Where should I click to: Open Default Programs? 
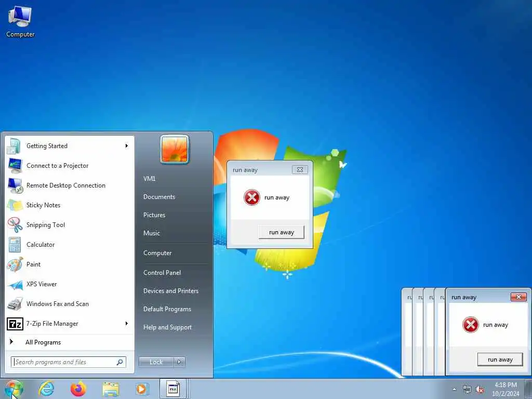167,309
